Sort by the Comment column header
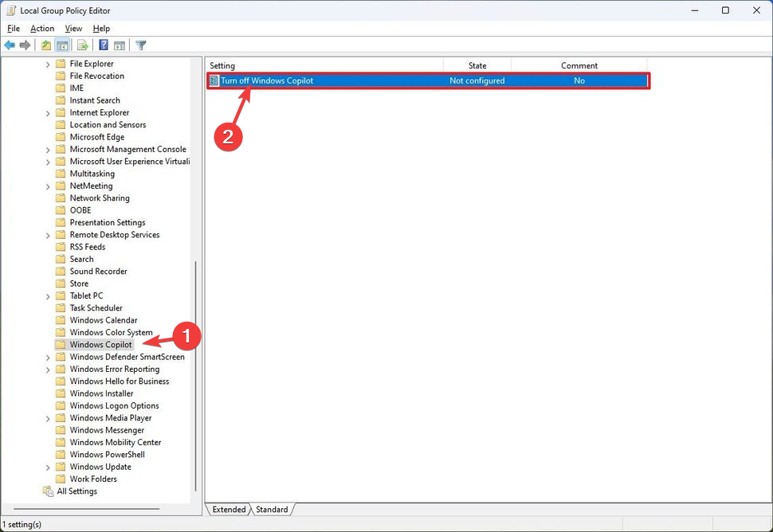 [579, 65]
